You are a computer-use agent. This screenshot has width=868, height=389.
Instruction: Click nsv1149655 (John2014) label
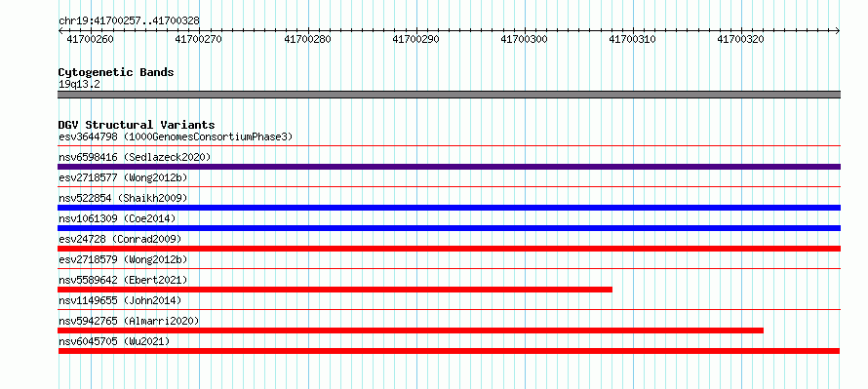[120, 300]
